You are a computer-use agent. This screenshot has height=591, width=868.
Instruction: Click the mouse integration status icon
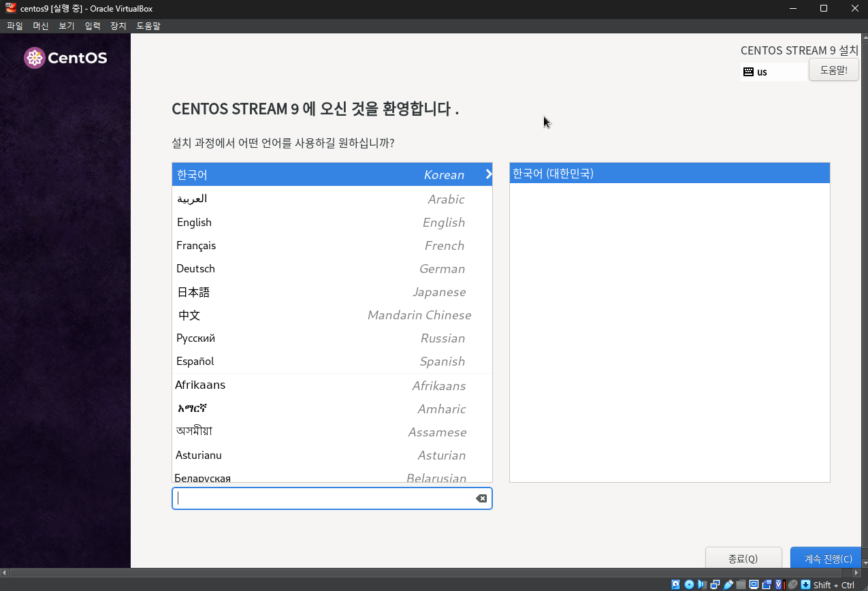click(792, 584)
